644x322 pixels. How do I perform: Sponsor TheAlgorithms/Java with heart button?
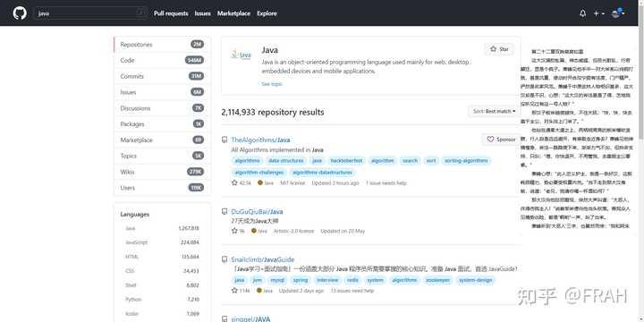click(x=500, y=140)
